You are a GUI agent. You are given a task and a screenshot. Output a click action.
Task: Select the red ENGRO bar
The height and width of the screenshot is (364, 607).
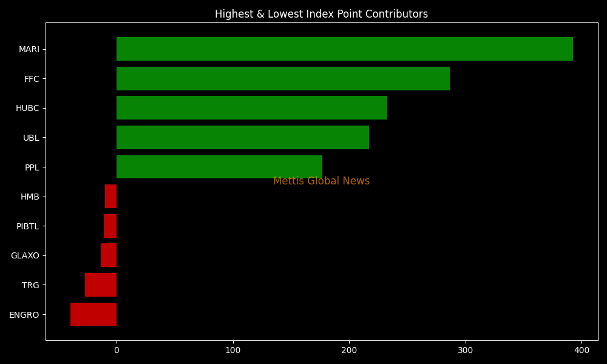93,314
